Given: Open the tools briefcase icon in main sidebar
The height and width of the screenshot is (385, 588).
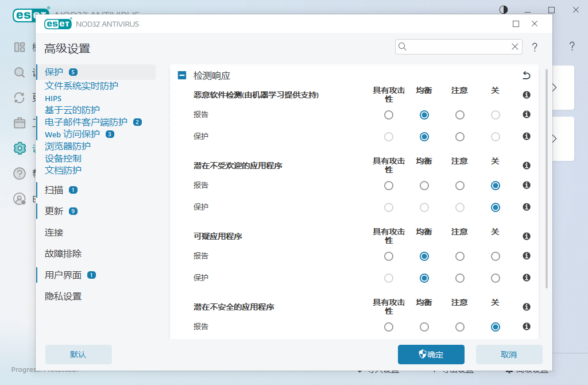Looking at the screenshot, I should pos(20,123).
